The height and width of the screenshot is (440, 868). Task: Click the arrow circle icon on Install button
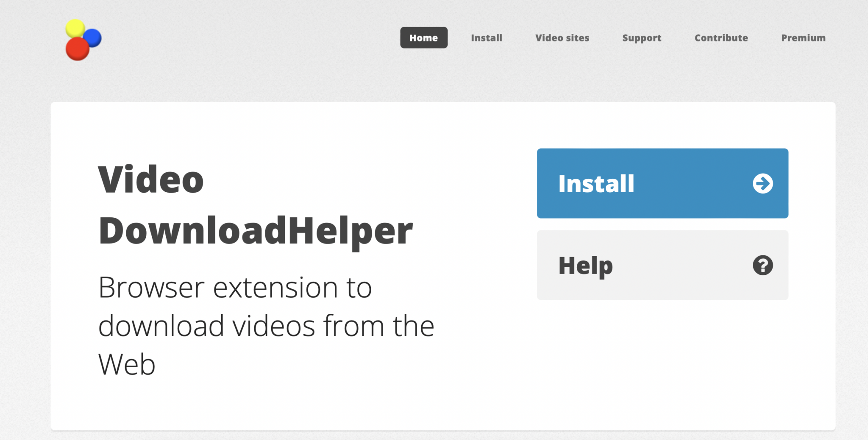tap(762, 183)
